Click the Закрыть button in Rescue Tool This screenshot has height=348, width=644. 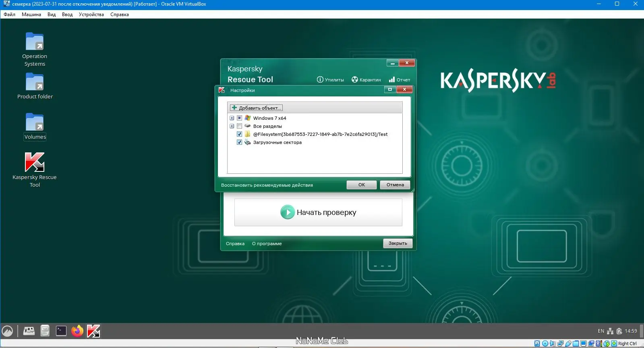[398, 243]
